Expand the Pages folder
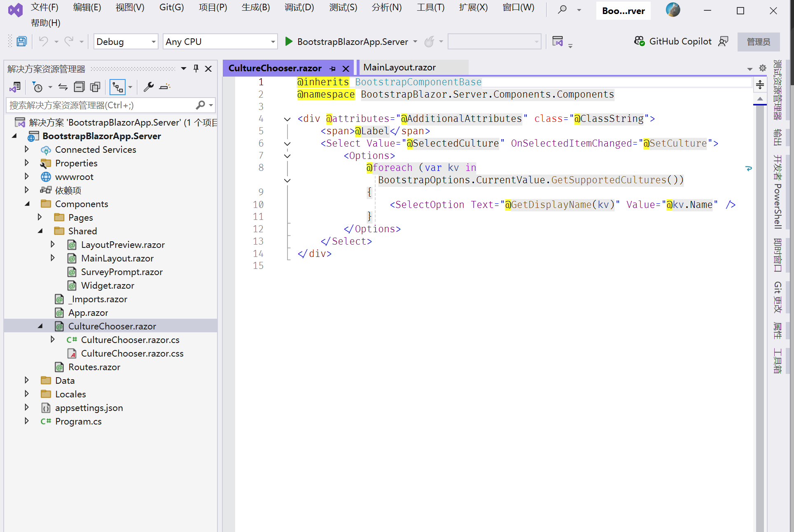The image size is (794, 532). (40, 217)
